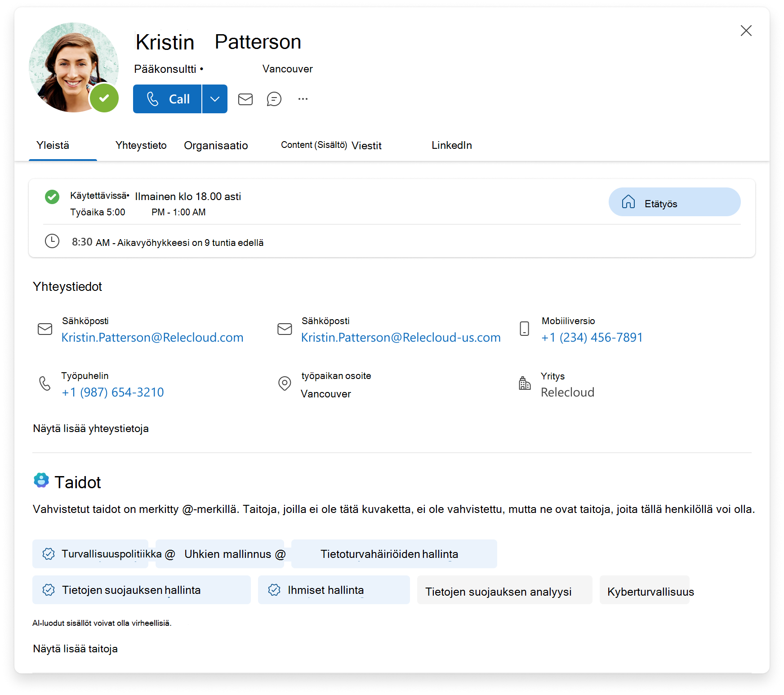Click the Etätyös remote work badge
Viewport: 784px width, 695px height.
tap(674, 202)
